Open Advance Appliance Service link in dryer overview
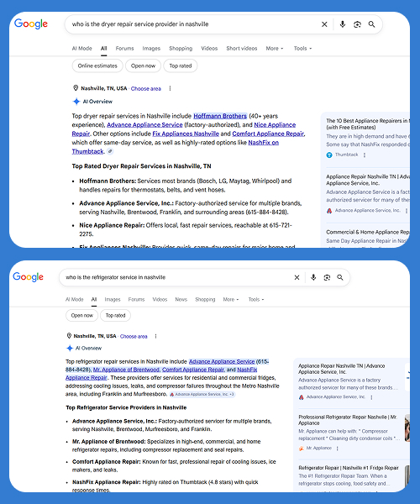Screen dimensions: 420x504 (144, 124)
